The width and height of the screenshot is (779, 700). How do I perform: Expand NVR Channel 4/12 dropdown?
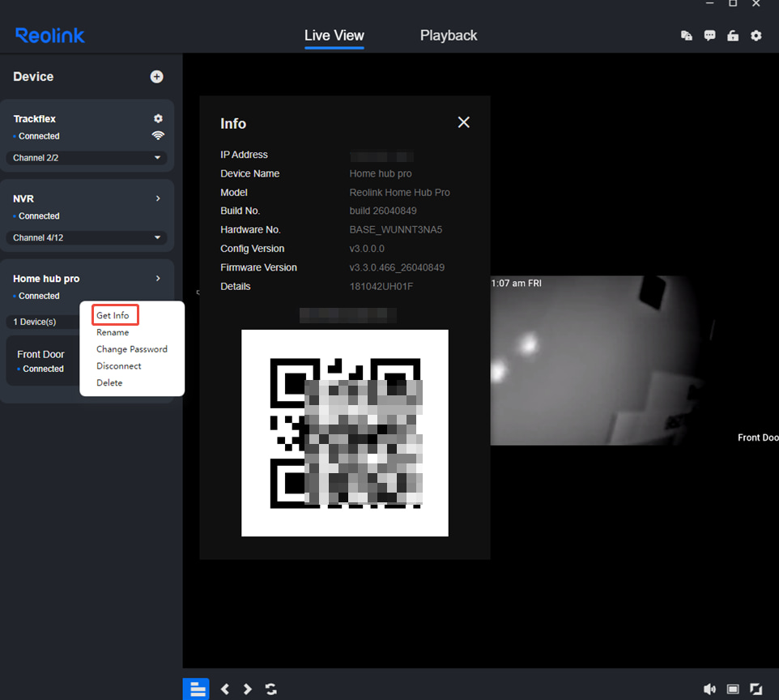click(87, 237)
